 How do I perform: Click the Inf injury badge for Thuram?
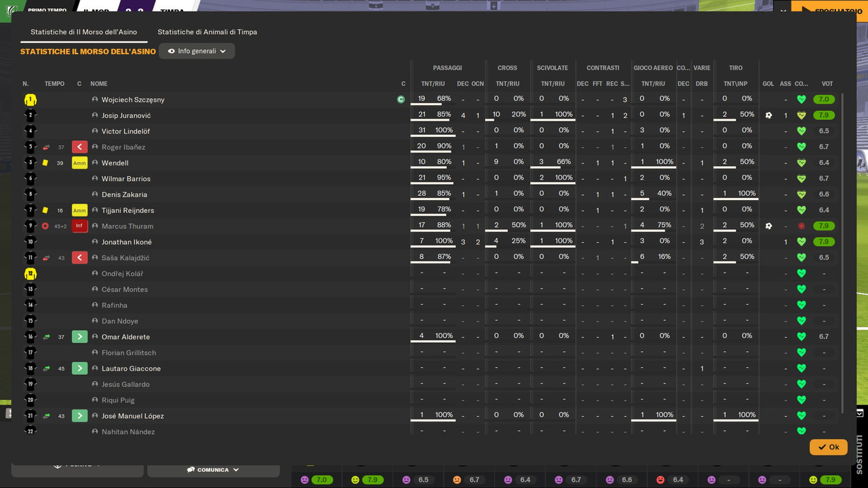79,226
